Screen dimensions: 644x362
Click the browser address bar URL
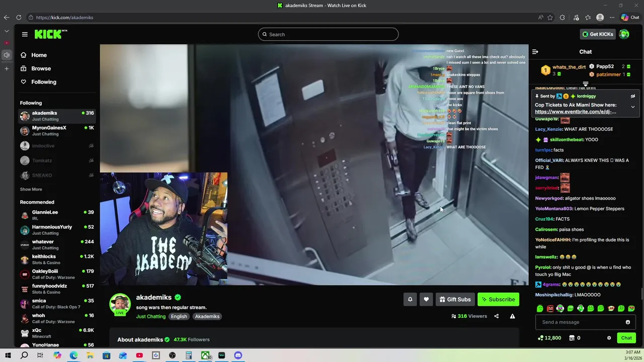coord(64,18)
